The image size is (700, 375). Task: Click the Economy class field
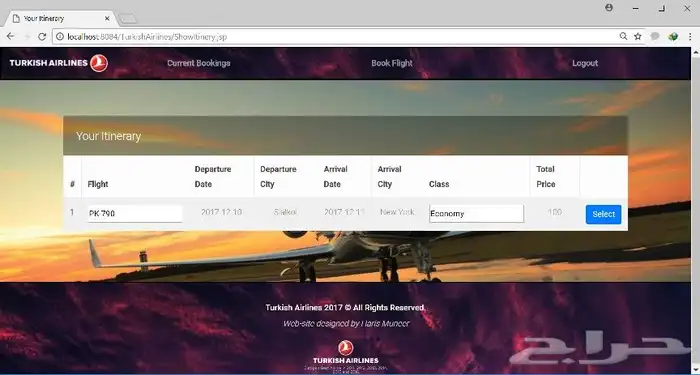click(476, 213)
